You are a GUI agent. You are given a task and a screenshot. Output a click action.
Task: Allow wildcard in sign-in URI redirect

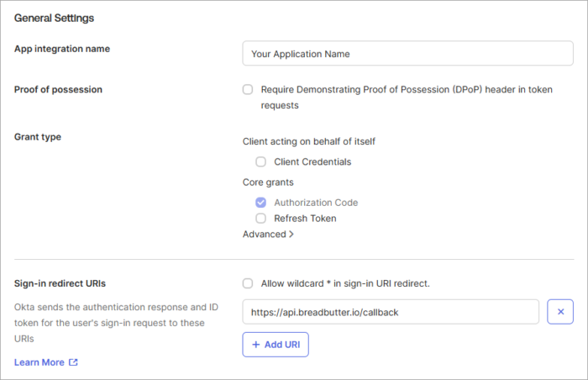tap(248, 283)
